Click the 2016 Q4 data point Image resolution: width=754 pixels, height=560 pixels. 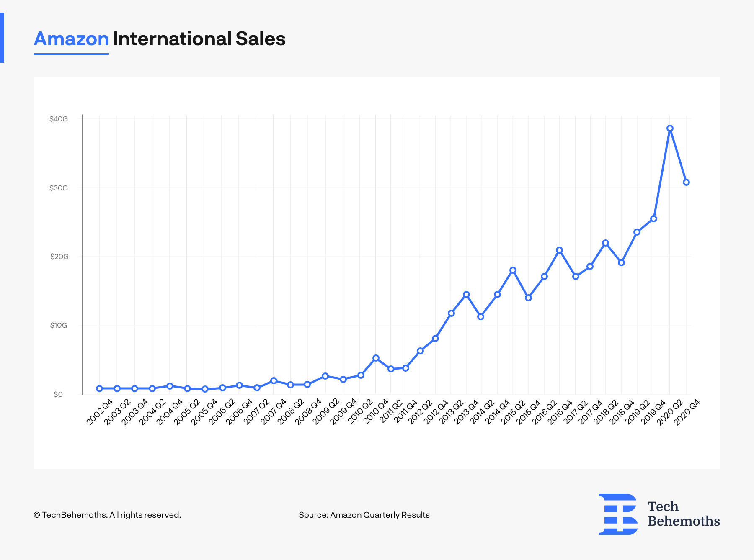(559, 250)
